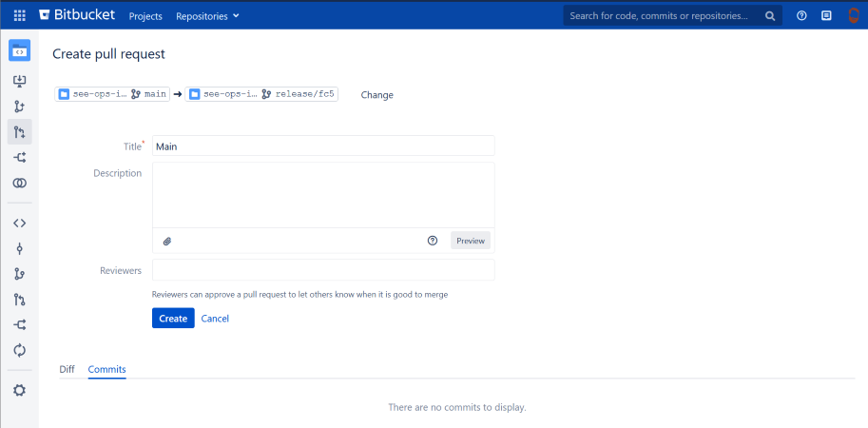
Task: Click the markdown help icon beside Preview
Action: (433, 241)
